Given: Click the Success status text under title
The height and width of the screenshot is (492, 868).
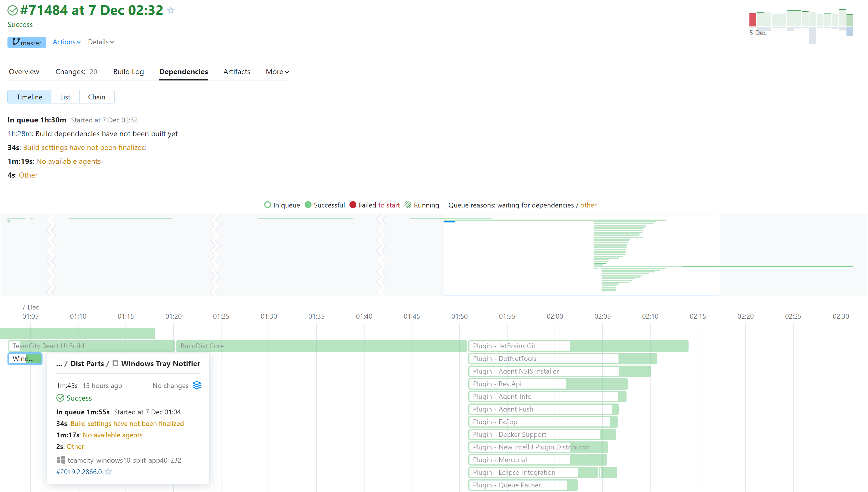Looking at the screenshot, I should point(20,25).
